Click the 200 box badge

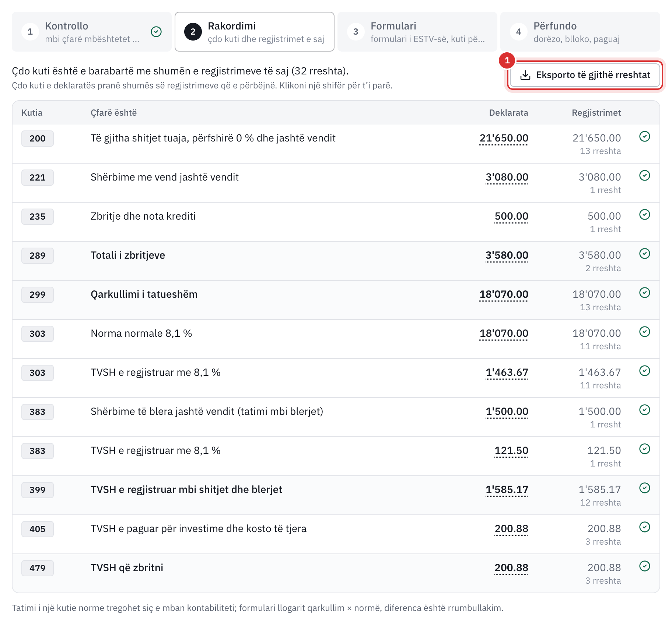pos(38,139)
